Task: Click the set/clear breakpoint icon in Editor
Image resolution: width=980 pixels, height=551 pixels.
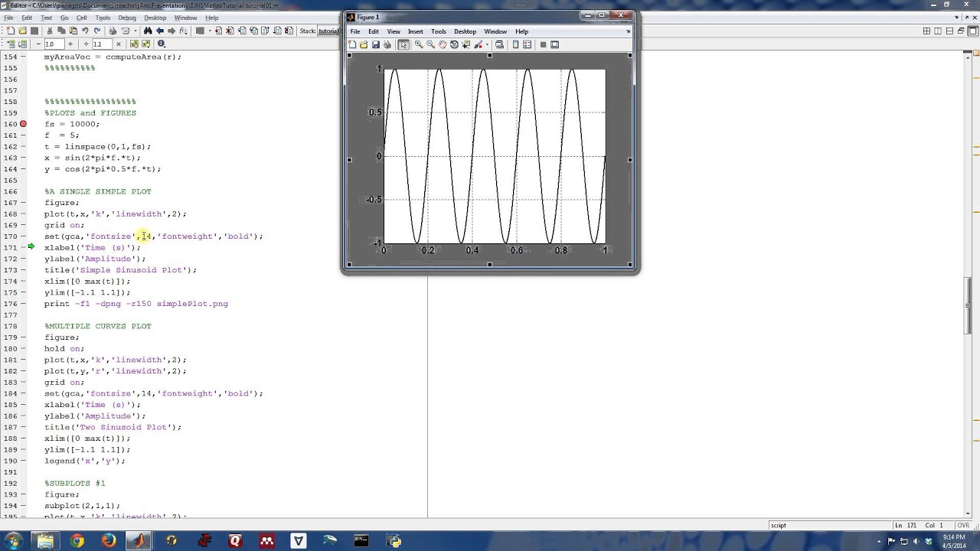Action: coord(218,31)
